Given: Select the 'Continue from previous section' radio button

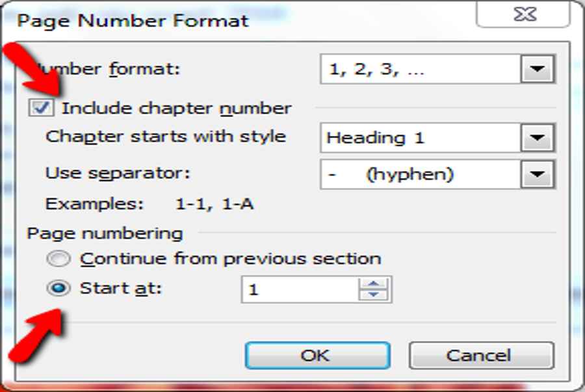Looking at the screenshot, I should click(x=58, y=259).
